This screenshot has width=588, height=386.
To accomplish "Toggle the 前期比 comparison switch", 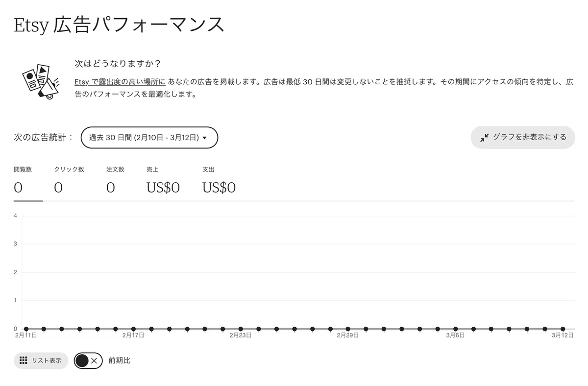I will (88, 361).
